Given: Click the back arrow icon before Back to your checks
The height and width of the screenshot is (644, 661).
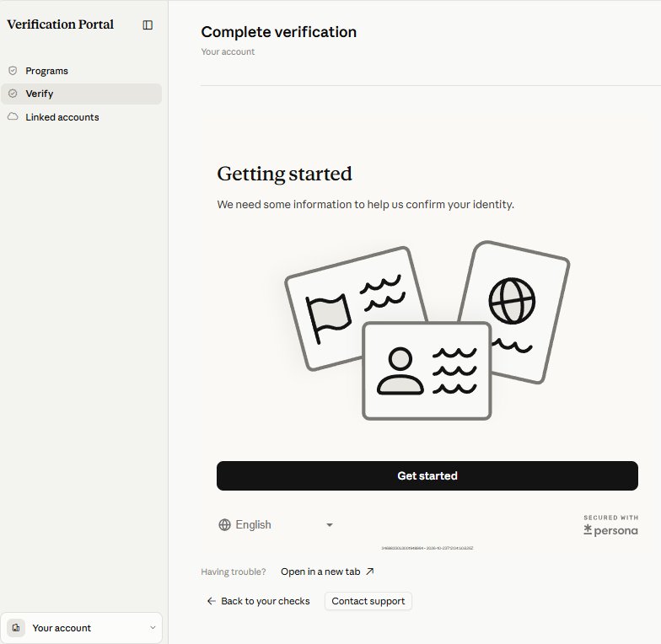Looking at the screenshot, I should click(211, 601).
